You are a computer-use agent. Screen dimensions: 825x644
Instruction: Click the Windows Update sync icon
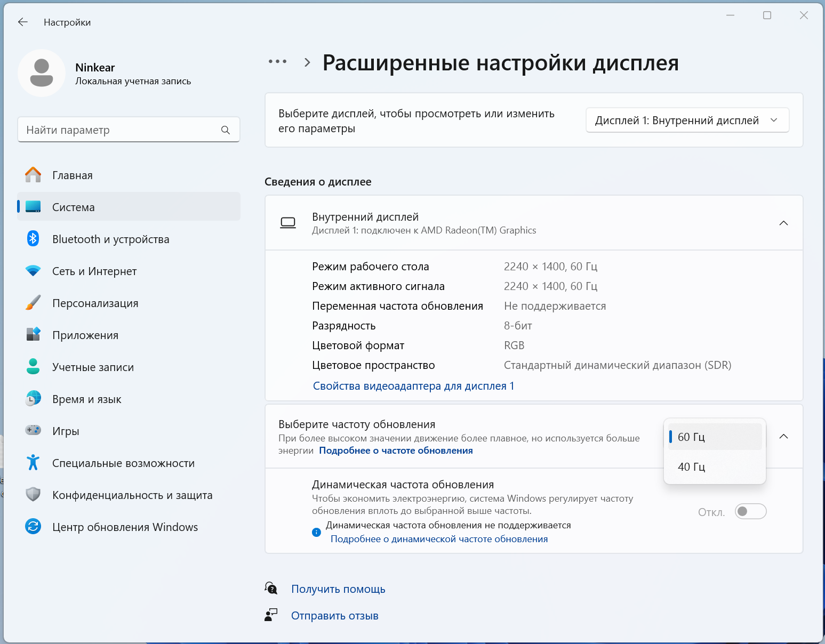click(x=33, y=526)
